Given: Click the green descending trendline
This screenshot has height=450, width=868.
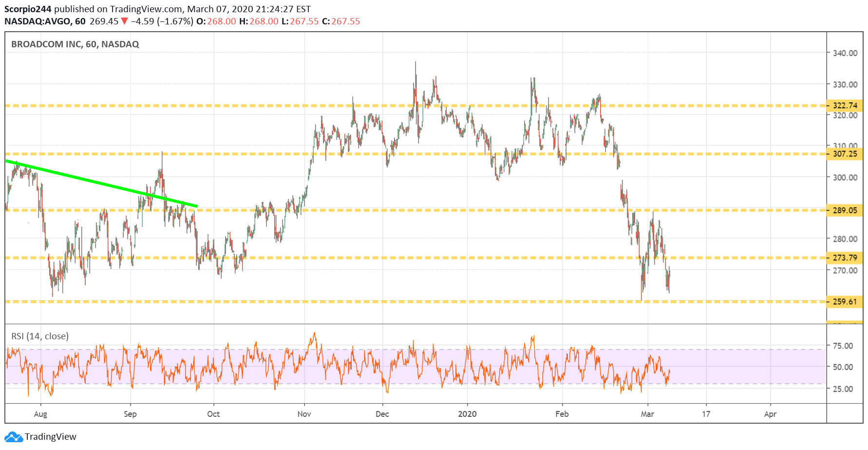Looking at the screenshot, I should (101, 183).
